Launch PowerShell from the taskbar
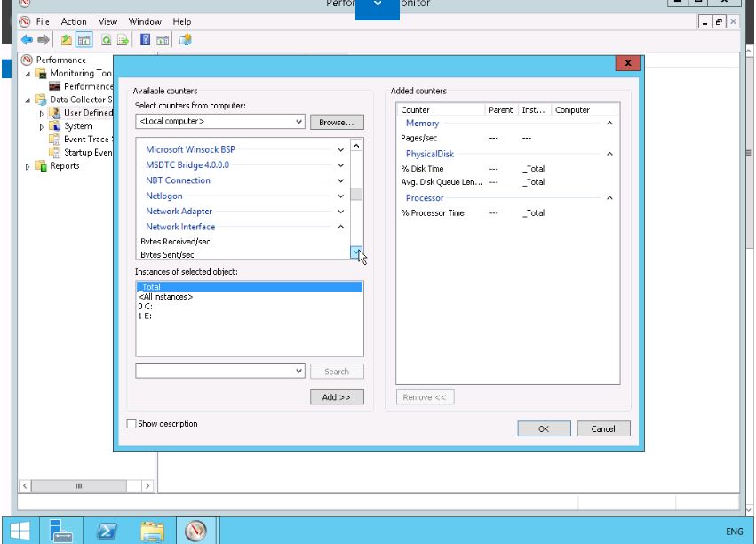The image size is (756, 544). tap(107, 531)
